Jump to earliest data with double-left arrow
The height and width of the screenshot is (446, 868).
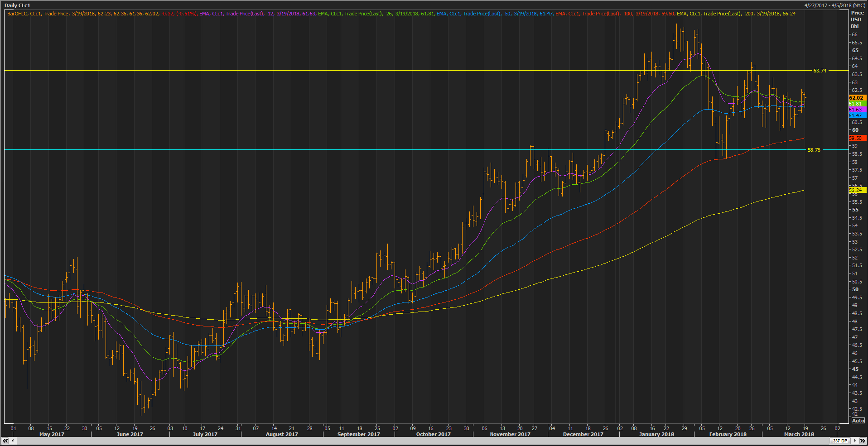pos(5,441)
